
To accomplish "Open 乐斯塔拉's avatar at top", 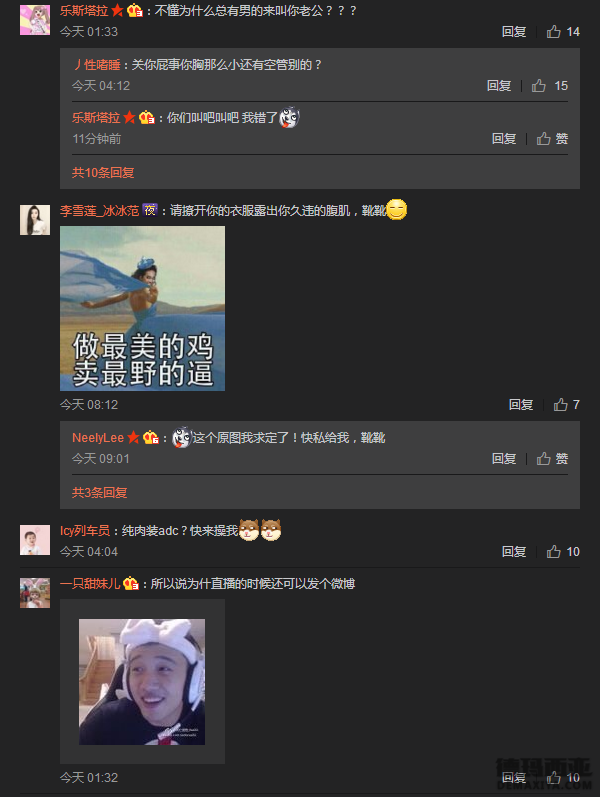I will click(x=35, y=20).
